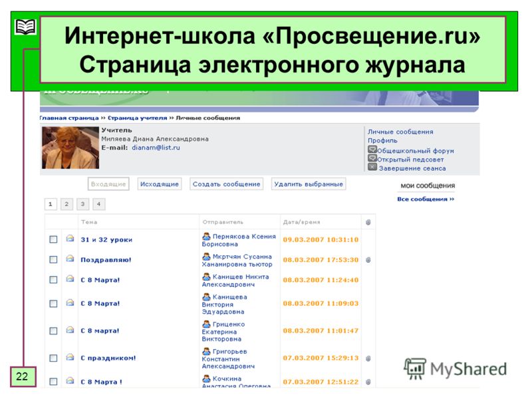532x399 pixels.
Task: Click envelope icon beside С 8 Марта ! from Кочкина
Action: pyautogui.click(x=70, y=380)
